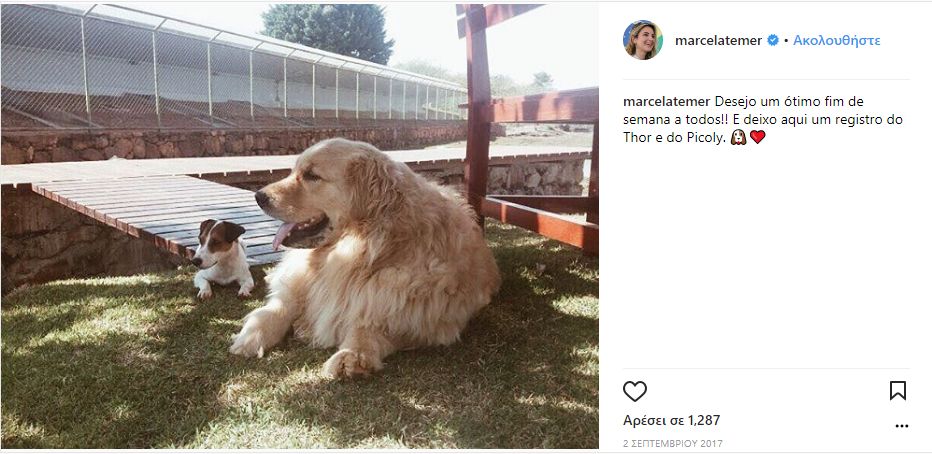Screen dimensions: 932x454
Task: Click the dark green tree atop the photo
Action: pyautogui.click(x=328, y=31)
